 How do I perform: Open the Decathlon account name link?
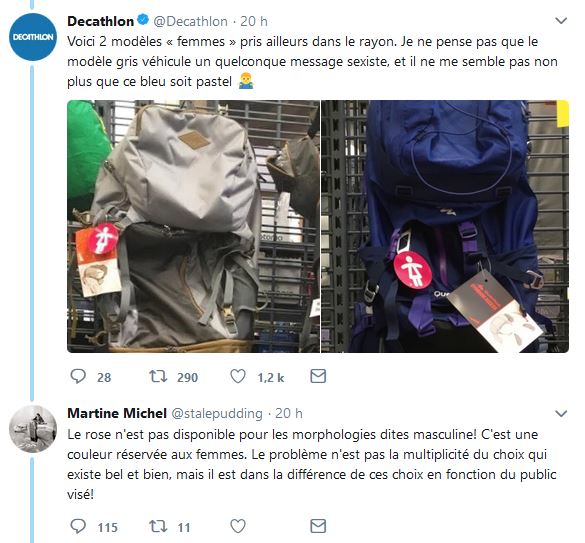coord(100,21)
